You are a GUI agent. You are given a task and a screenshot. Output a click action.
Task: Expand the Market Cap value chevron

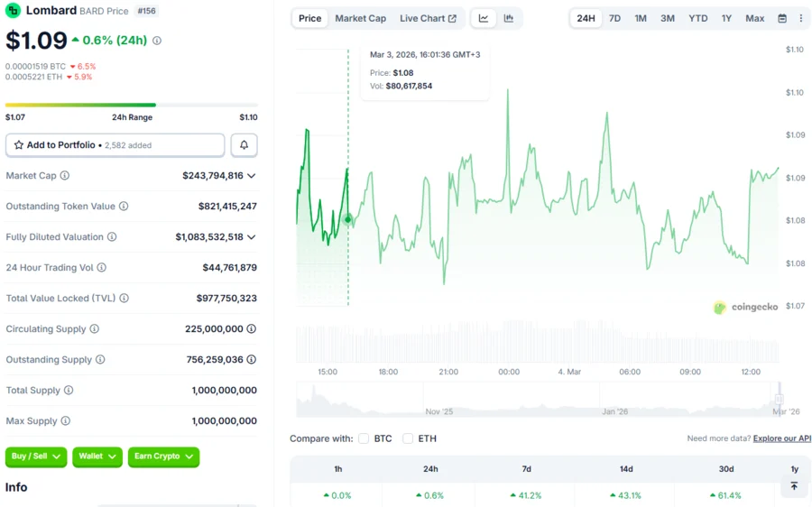[252, 176]
